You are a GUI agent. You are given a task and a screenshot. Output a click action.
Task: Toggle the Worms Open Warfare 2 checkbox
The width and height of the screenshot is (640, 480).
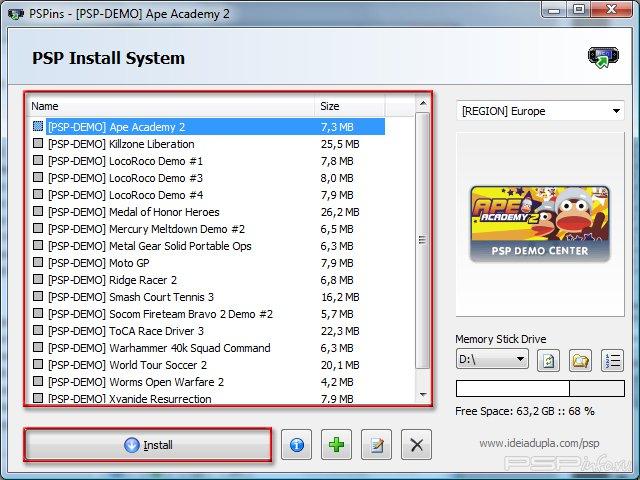[38, 382]
